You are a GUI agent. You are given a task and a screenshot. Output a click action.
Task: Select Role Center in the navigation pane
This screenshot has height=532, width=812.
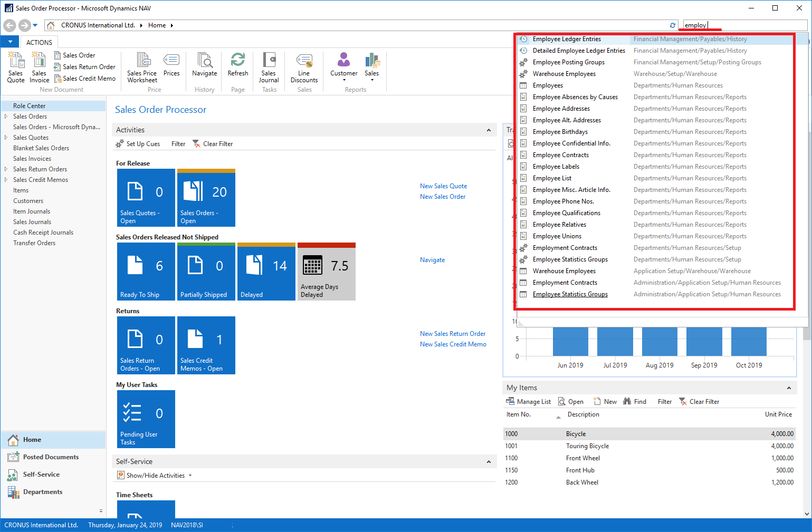pyautogui.click(x=53, y=106)
